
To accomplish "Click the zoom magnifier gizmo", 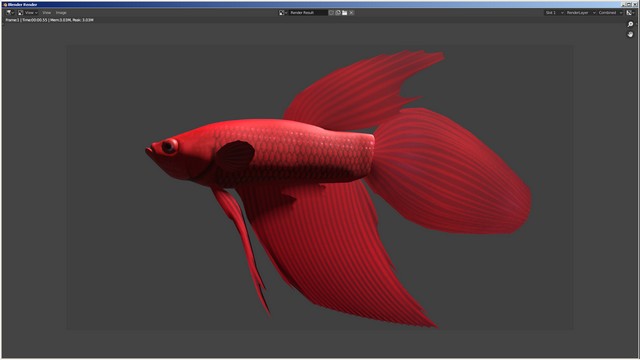I will 630,24.
